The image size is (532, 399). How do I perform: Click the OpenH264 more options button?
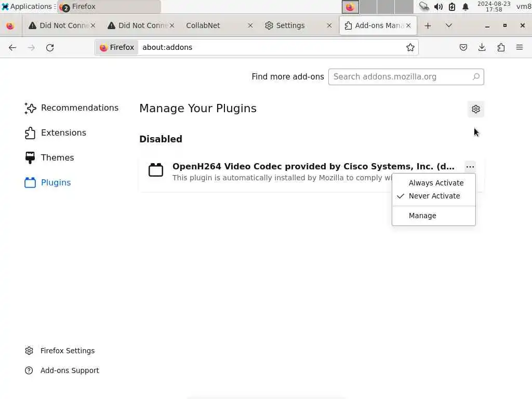[x=470, y=167]
